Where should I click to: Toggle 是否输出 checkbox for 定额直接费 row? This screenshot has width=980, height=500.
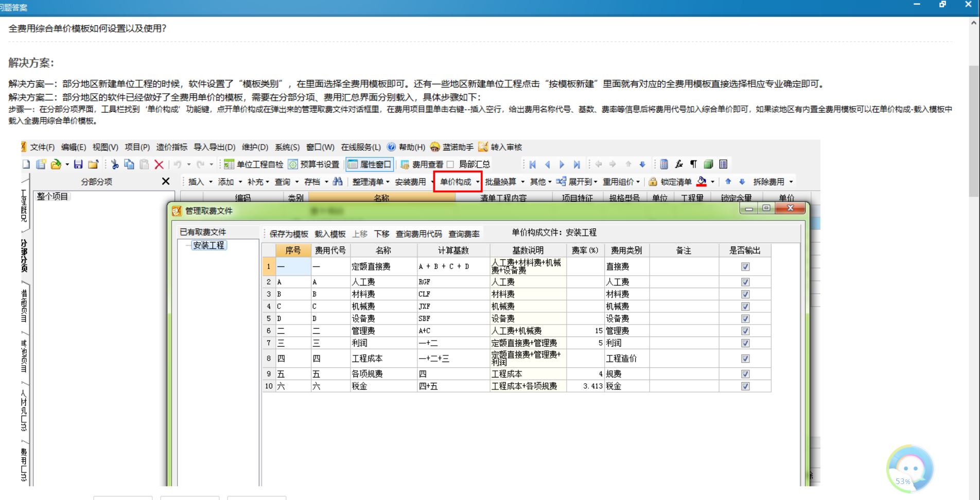click(x=745, y=266)
